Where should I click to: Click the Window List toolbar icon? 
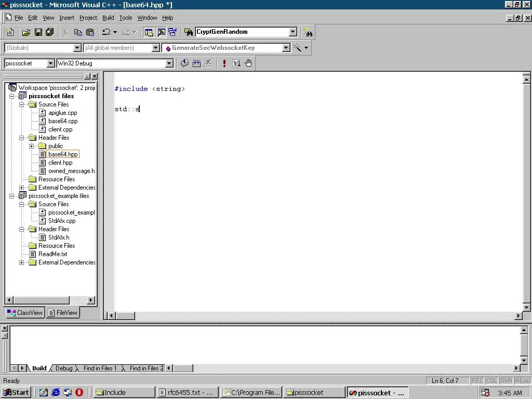click(x=172, y=32)
